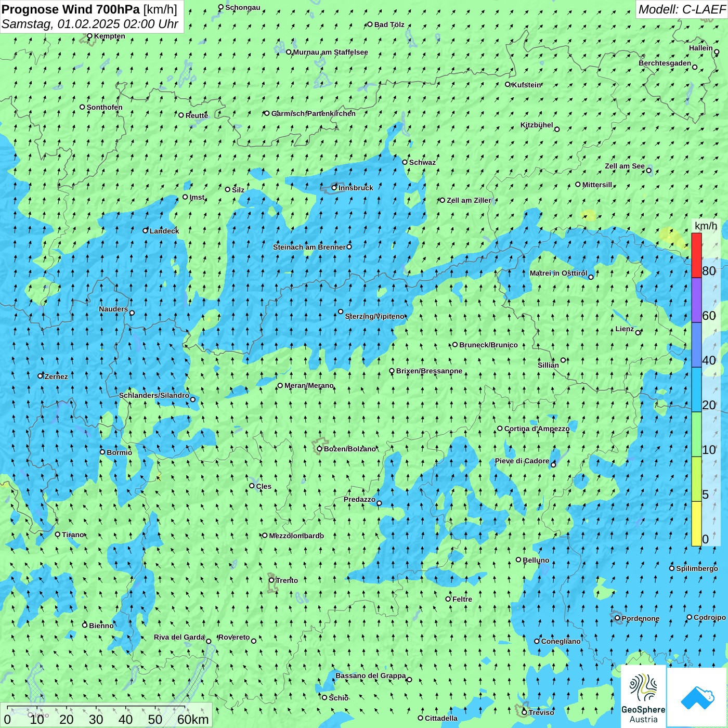Click the Innsbruck city marker
Viewport: 728px width, 728px height.
(x=334, y=188)
